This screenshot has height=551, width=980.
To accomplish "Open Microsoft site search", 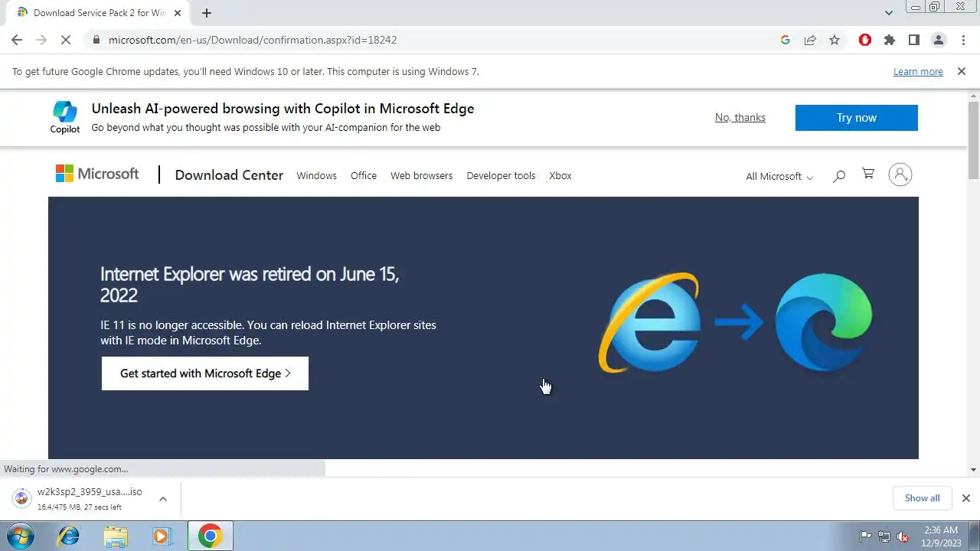I will point(839,176).
